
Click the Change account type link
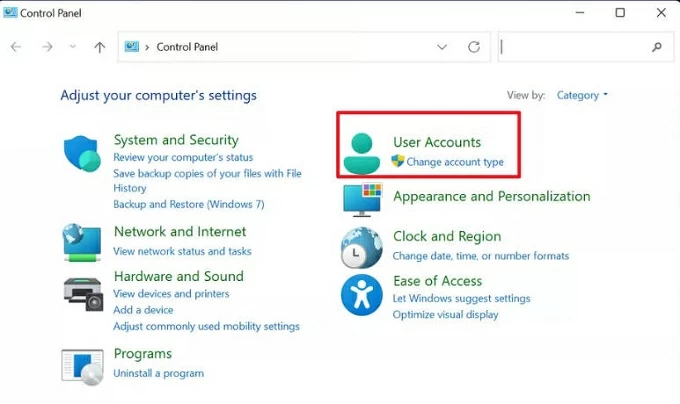[455, 162]
